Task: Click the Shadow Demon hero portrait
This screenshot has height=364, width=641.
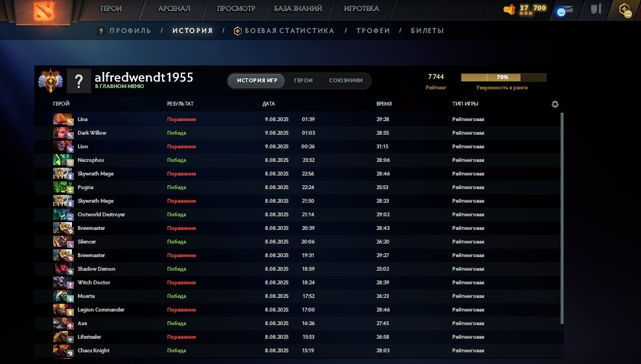Action: tap(63, 269)
